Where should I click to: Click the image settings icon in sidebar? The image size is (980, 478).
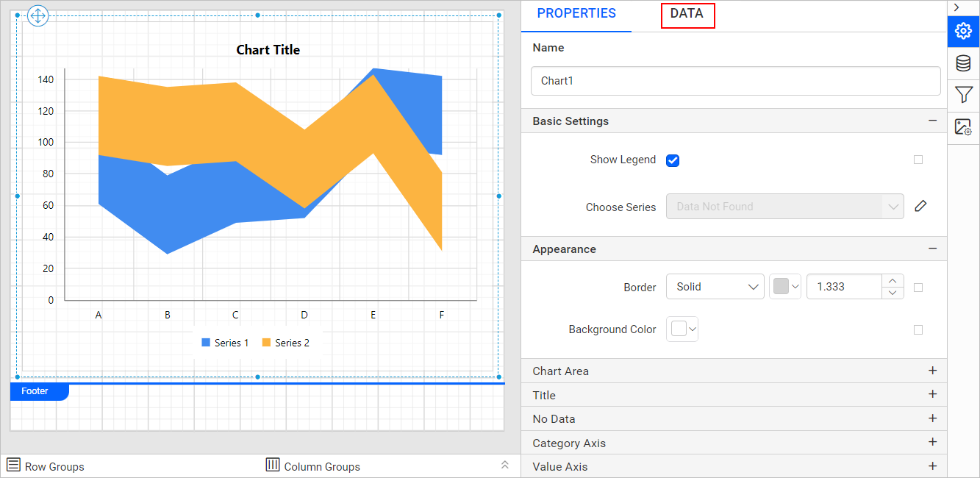pos(963,126)
